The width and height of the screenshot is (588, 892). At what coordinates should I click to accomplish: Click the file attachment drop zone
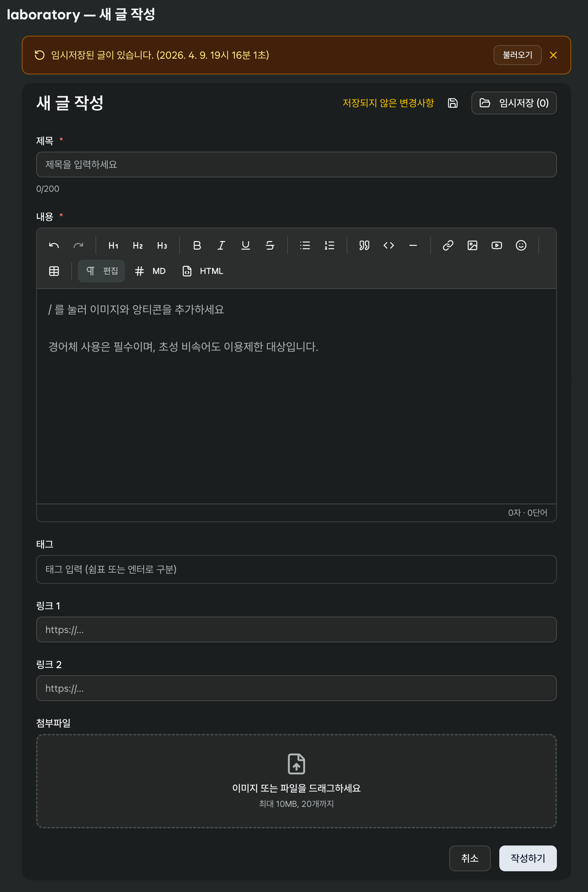296,781
